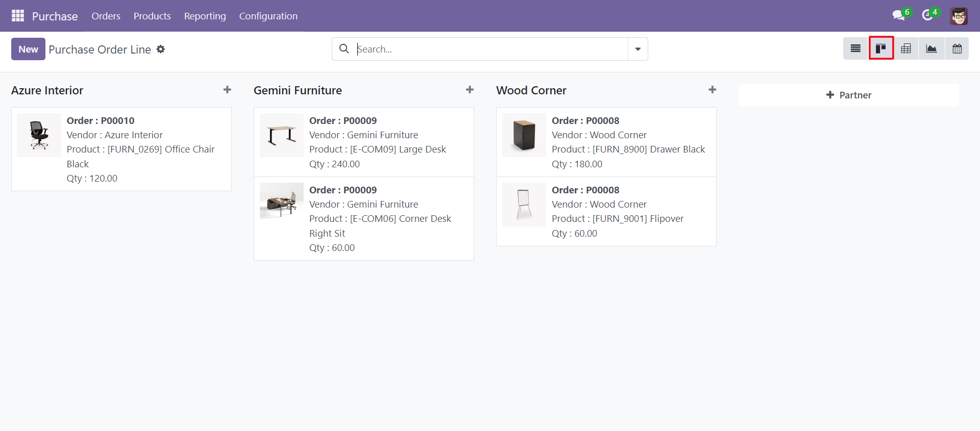980x431 pixels.
Task: Open the Reporting menu
Action: pyautogui.click(x=205, y=16)
